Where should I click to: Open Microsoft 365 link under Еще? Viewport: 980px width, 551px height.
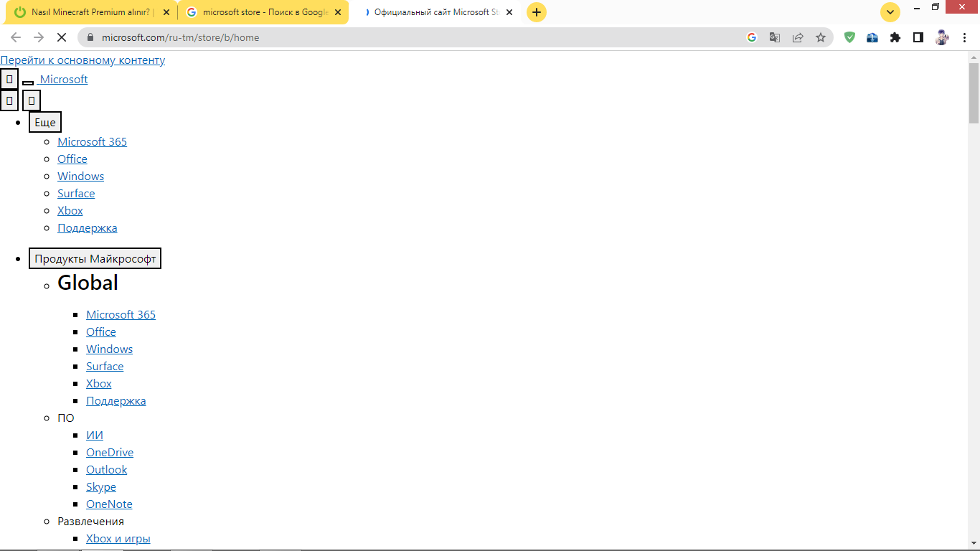click(93, 142)
